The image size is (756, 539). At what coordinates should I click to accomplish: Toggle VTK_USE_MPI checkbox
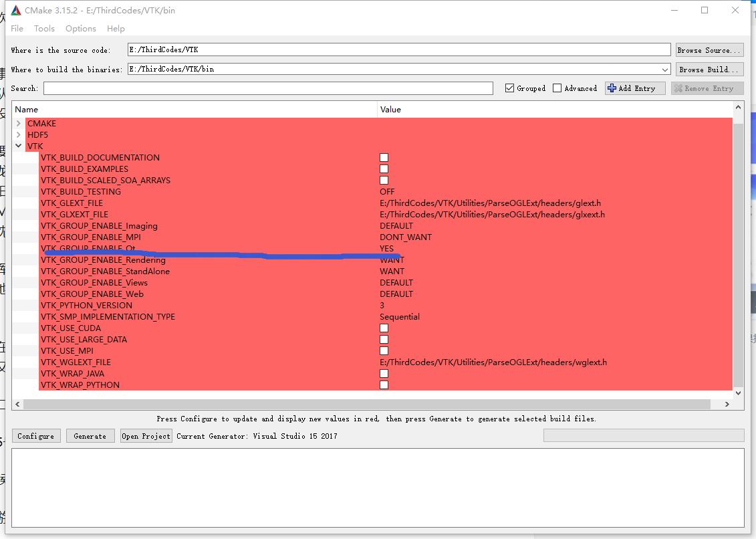[384, 351]
